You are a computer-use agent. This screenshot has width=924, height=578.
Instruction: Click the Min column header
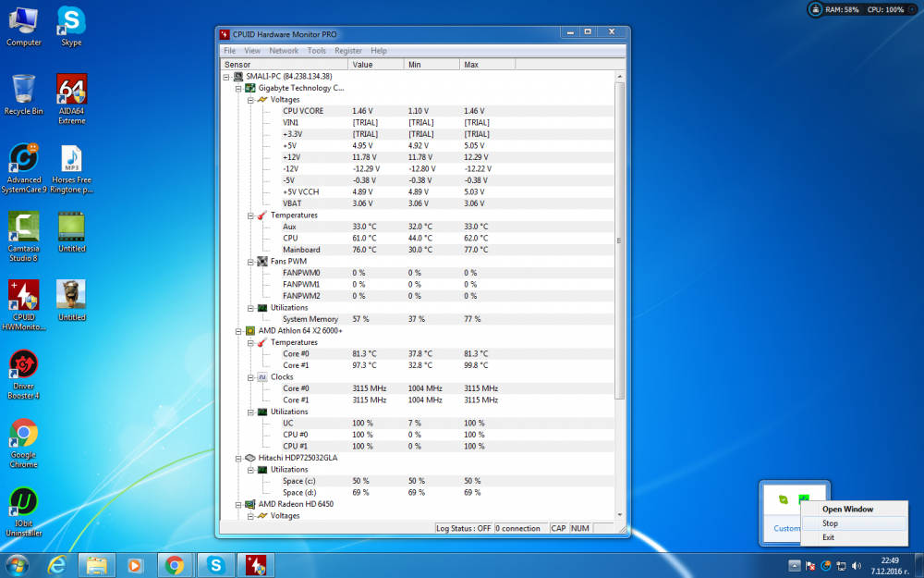tap(432, 65)
